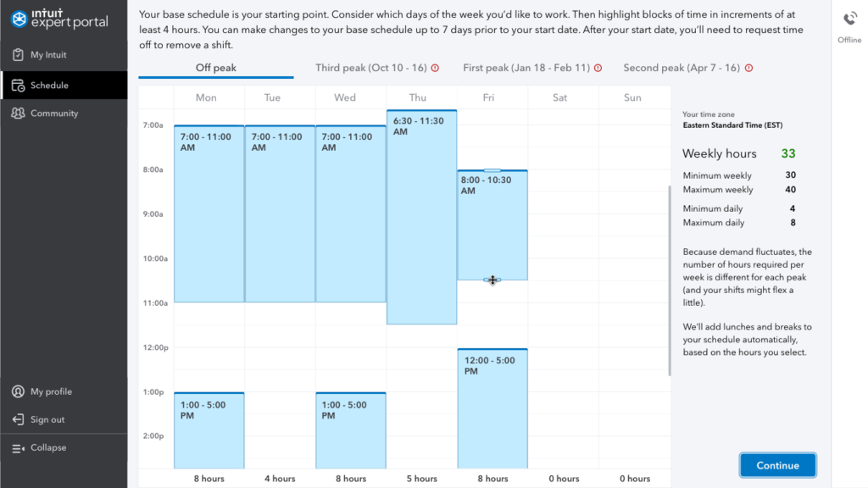Open My Intuit clipboard icon
868x488 pixels.
pyautogui.click(x=19, y=55)
